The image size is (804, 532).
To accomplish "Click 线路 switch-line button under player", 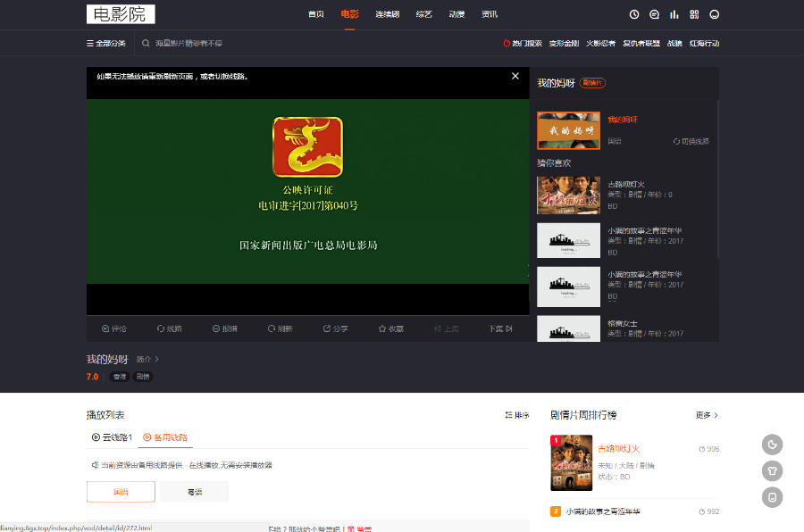I will click(x=169, y=328).
